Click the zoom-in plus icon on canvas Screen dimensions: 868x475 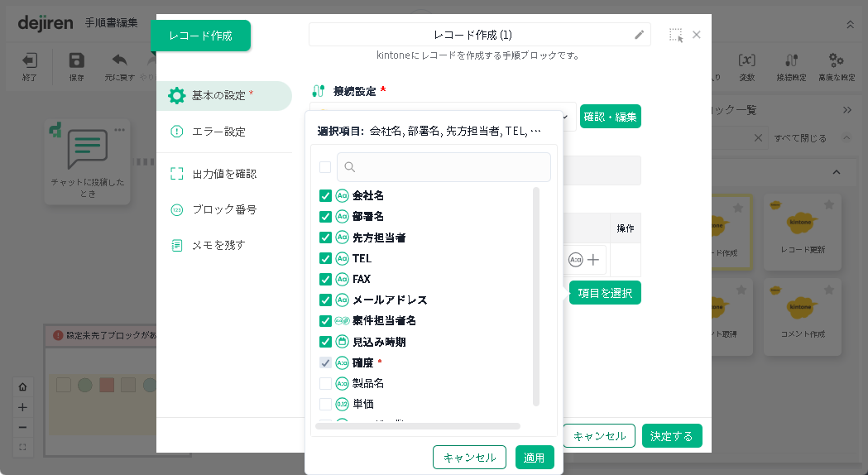point(22,407)
